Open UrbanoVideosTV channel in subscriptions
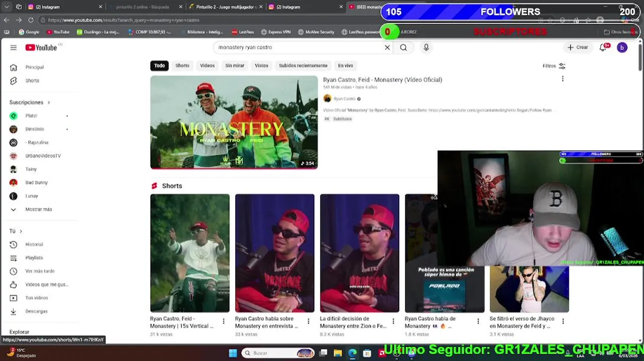Viewport: 644px width, 361px height. (x=43, y=156)
